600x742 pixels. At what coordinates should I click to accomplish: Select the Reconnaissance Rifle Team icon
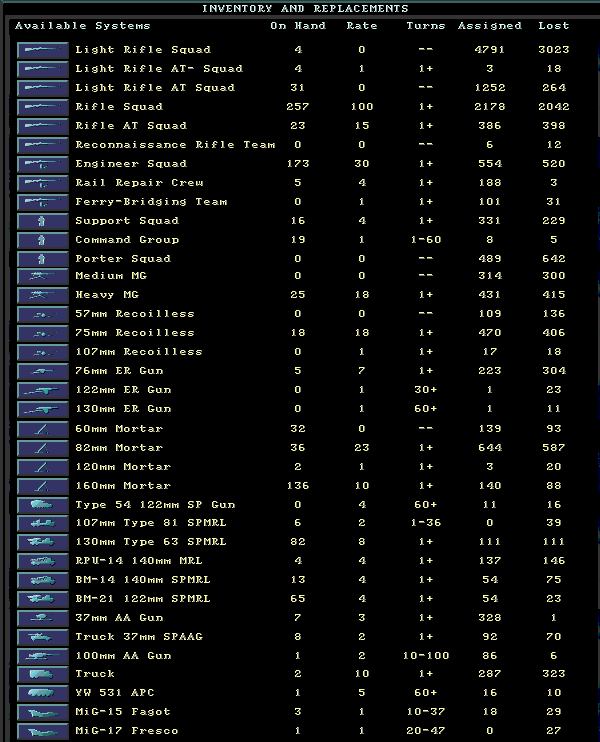pyautogui.click(x=43, y=145)
